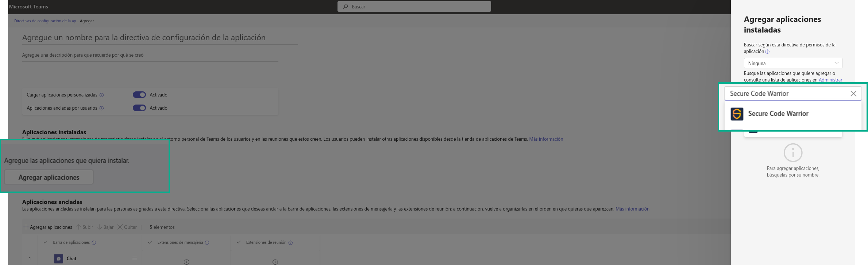Screen dimensions: 868x265
Task: Toggle the Barra de aplicaciones column checkmark
Action: [46, 242]
